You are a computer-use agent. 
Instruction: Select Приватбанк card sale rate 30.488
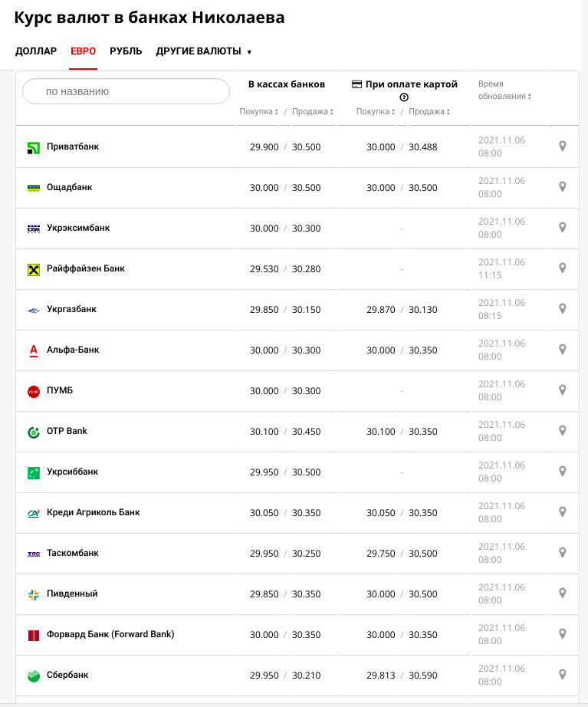coord(423,147)
